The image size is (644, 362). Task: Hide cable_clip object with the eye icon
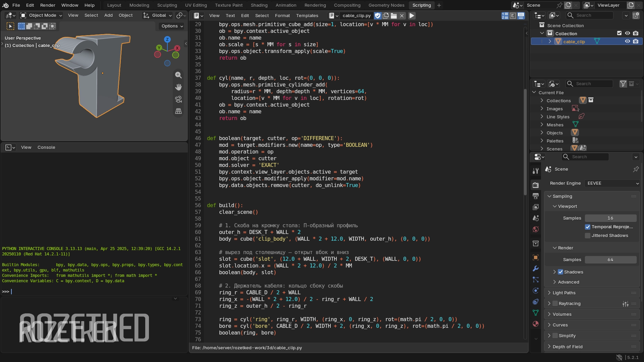point(627,42)
